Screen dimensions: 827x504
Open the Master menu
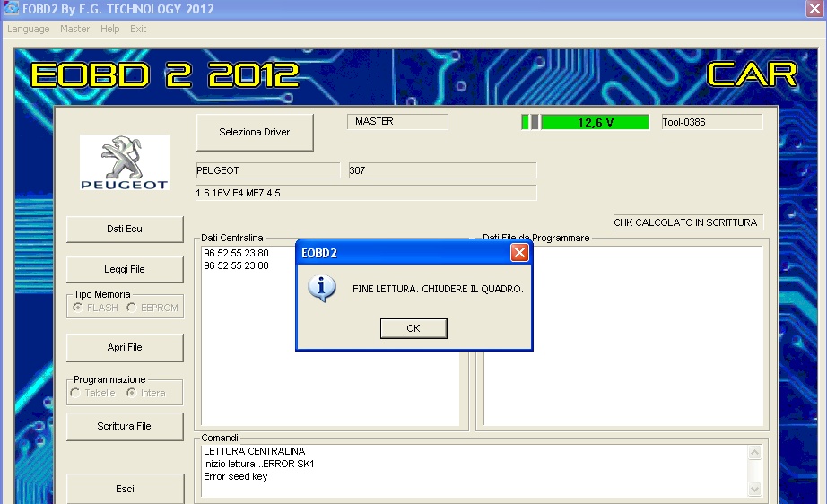click(74, 29)
